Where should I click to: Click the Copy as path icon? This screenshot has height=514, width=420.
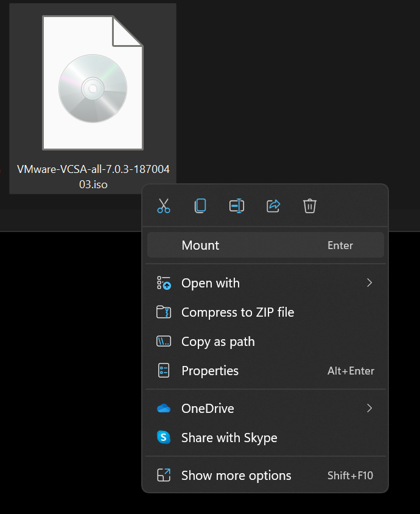(164, 342)
